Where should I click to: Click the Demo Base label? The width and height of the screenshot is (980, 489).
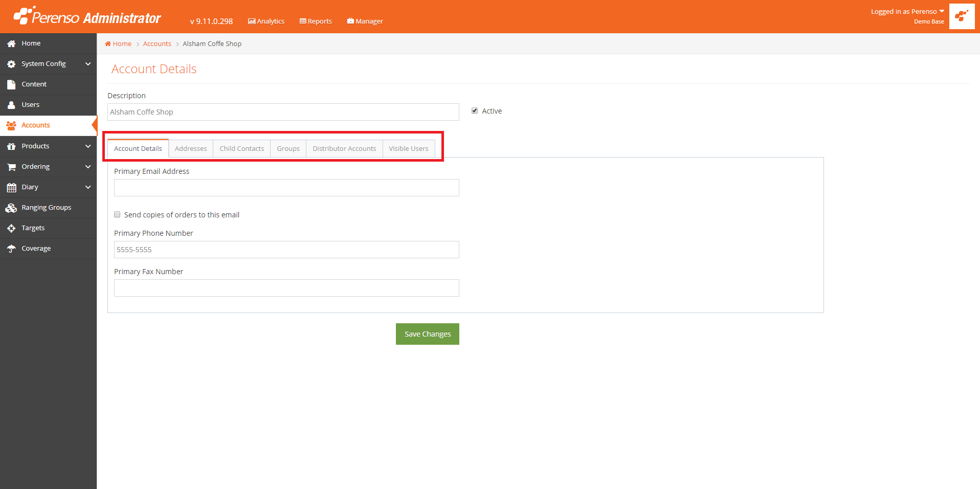929,21
